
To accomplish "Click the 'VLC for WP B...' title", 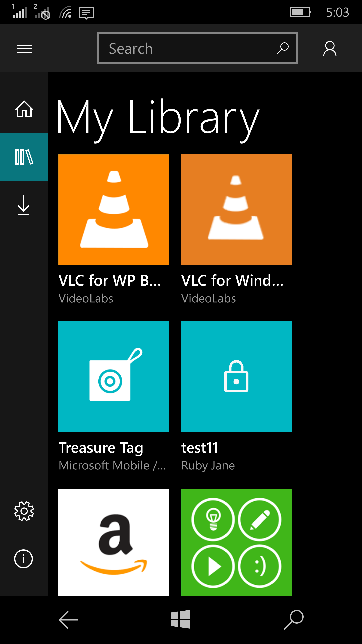I will click(110, 280).
